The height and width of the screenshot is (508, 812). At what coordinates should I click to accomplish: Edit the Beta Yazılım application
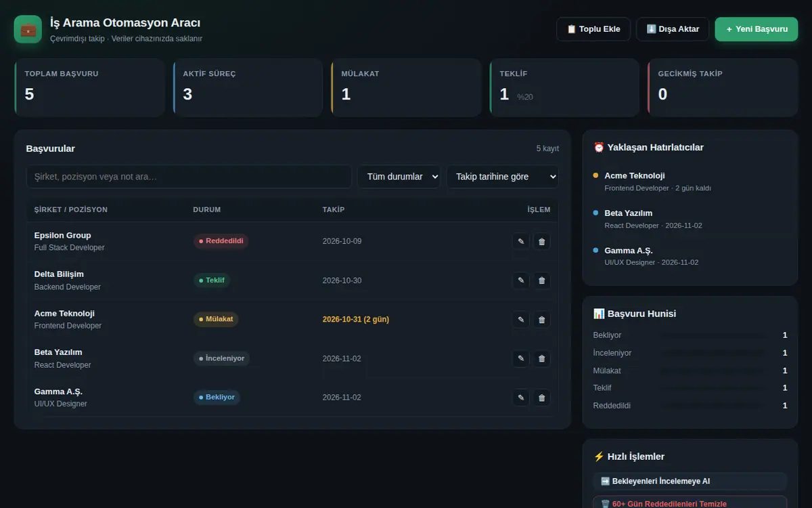pyautogui.click(x=521, y=358)
